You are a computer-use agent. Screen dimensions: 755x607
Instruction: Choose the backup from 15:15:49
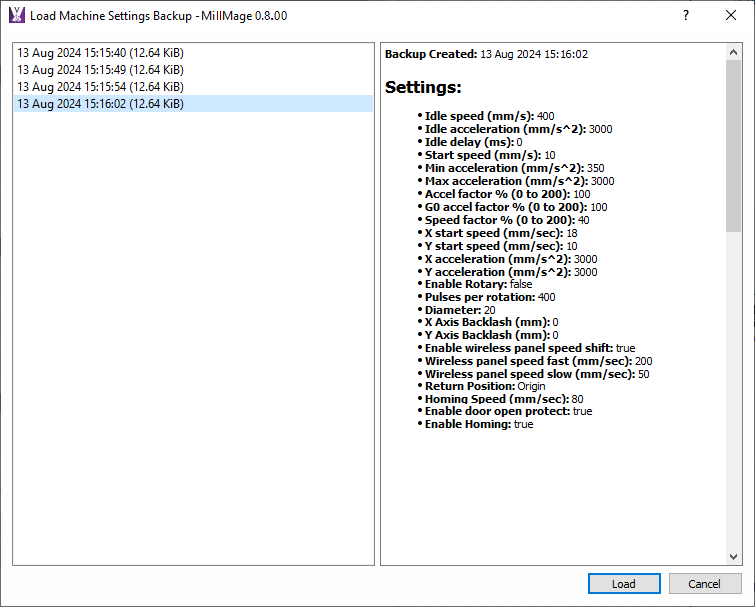[100, 70]
